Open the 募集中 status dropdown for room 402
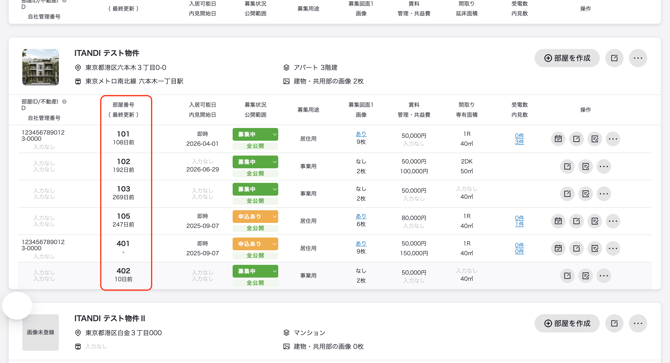670x363 pixels. click(255, 271)
